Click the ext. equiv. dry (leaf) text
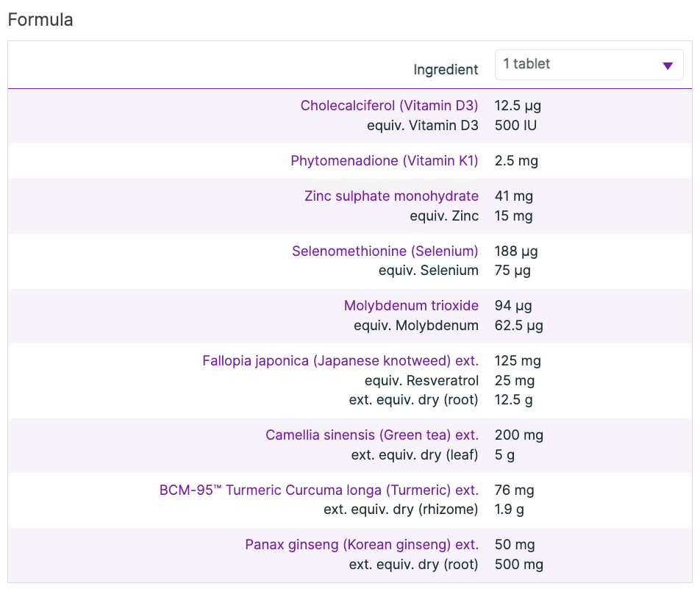Screen dimensions: 700x600 [x=415, y=454]
